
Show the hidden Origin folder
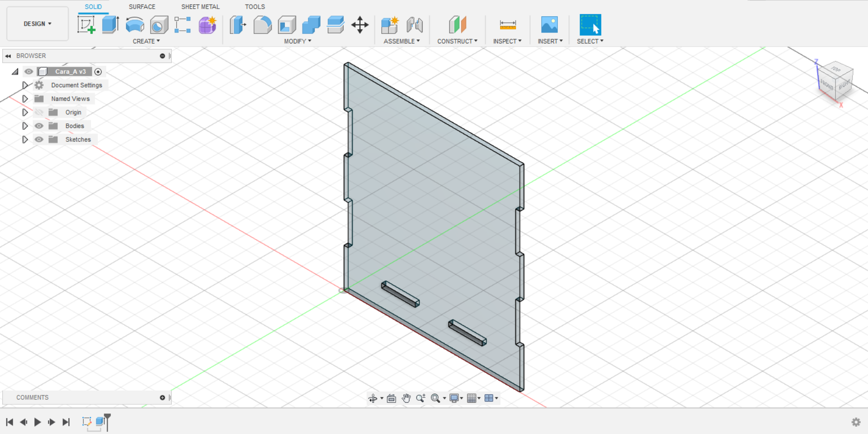(39, 112)
